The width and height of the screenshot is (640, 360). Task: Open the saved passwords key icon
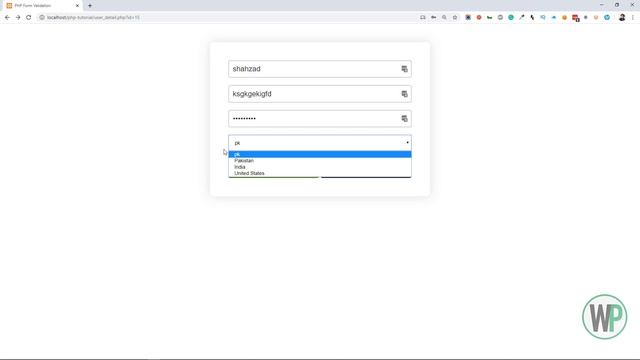click(x=433, y=18)
